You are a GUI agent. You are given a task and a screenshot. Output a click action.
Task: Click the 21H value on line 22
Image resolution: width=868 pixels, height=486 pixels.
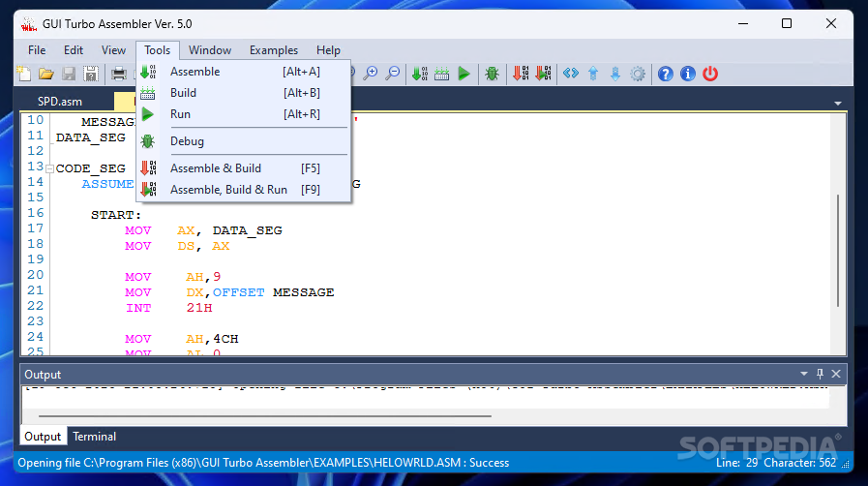click(x=199, y=308)
